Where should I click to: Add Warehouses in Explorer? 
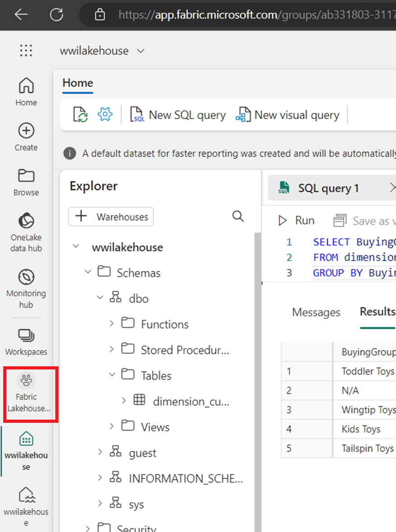(x=111, y=216)
